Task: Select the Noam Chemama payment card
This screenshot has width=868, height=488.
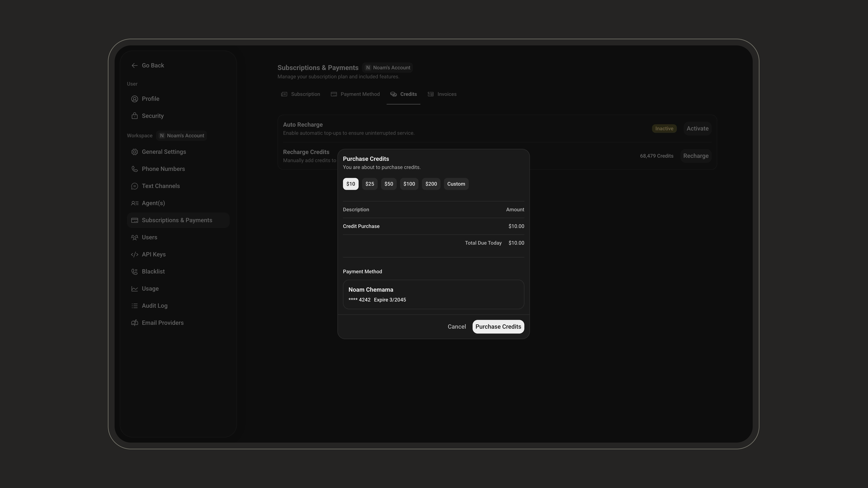Action: click(433, 294)
